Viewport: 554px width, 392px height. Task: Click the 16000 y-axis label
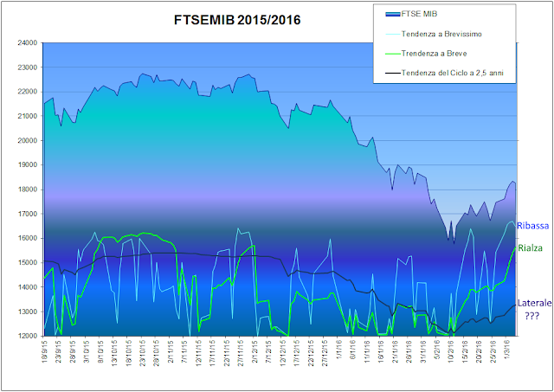click(x=27, y=238)
